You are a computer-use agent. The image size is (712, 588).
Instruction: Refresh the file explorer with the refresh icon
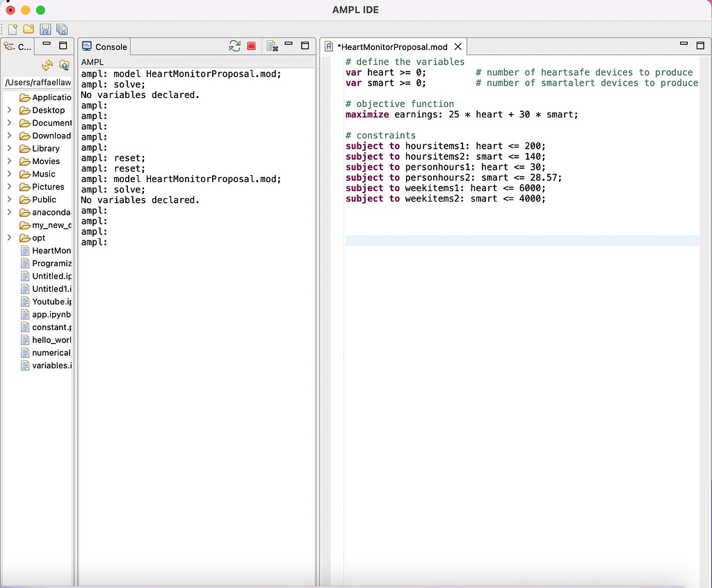click(47, 65)
